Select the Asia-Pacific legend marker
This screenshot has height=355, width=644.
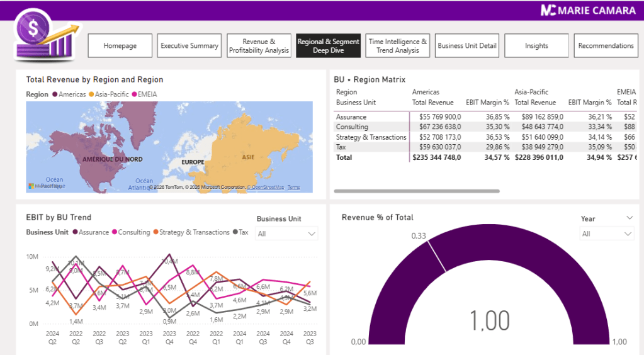click(91, 94)
